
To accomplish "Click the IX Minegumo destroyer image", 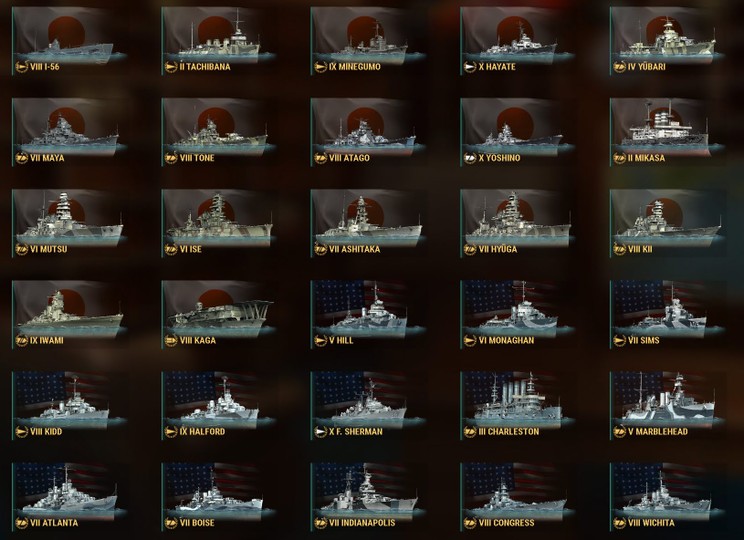I will (368, 40).
